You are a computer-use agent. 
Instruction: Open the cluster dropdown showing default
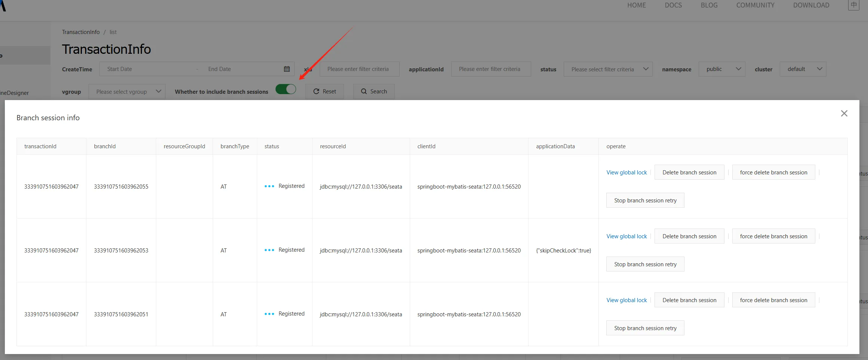click(x=803, y=69)
